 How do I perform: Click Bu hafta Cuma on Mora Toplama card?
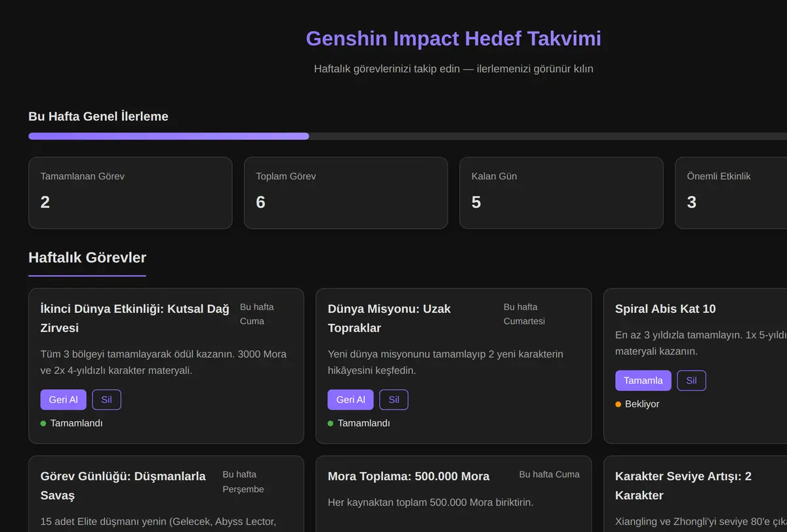[550, 474]
